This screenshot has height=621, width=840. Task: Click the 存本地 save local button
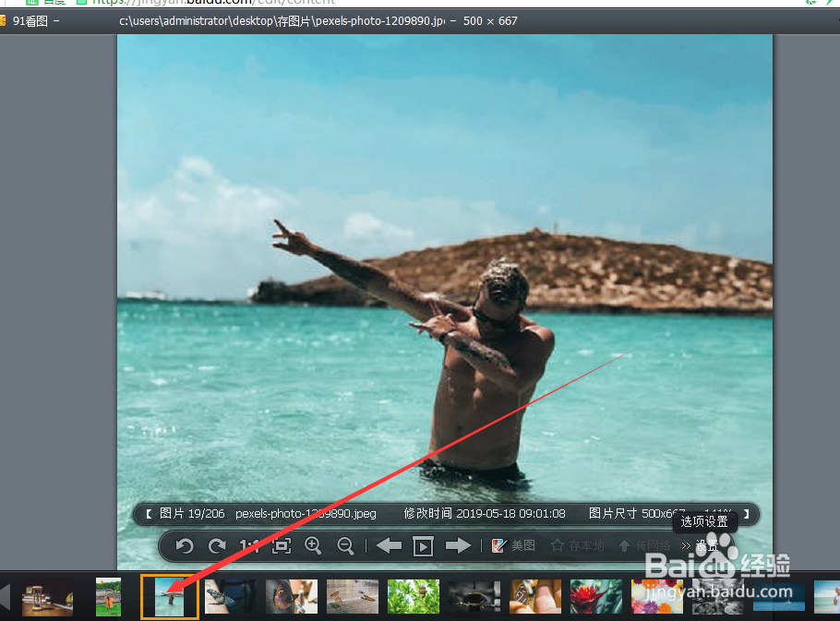[x=578, y=545]
